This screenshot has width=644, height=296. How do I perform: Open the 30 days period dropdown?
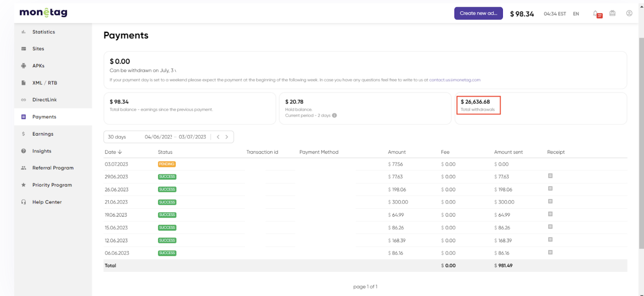tap(117, 137)
